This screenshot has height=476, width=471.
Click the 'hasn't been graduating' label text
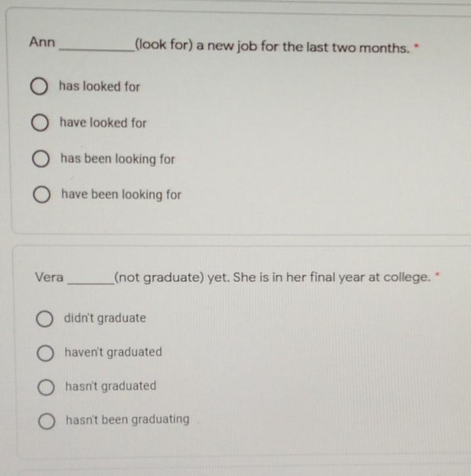click(128, 420)
